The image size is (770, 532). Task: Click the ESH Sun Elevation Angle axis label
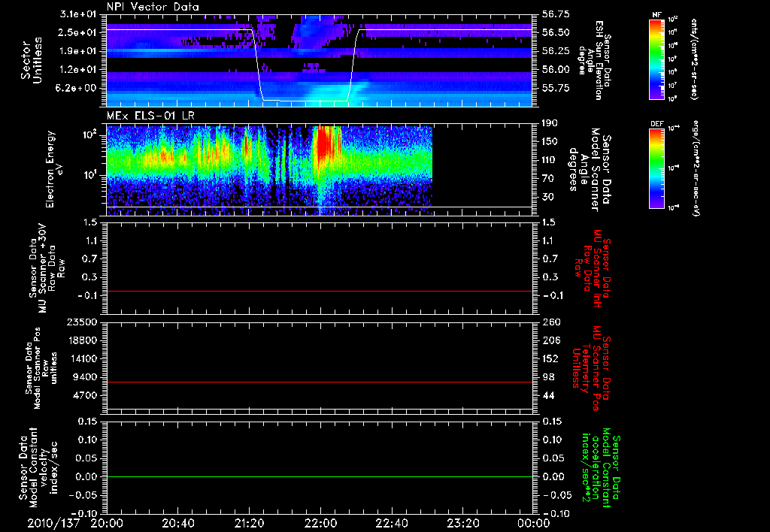tap(594, 60)
